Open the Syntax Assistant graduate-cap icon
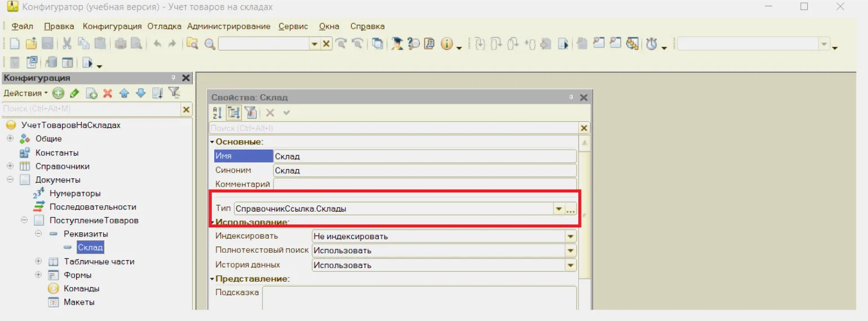The image size is (868, 321). [x=397, y=44]
